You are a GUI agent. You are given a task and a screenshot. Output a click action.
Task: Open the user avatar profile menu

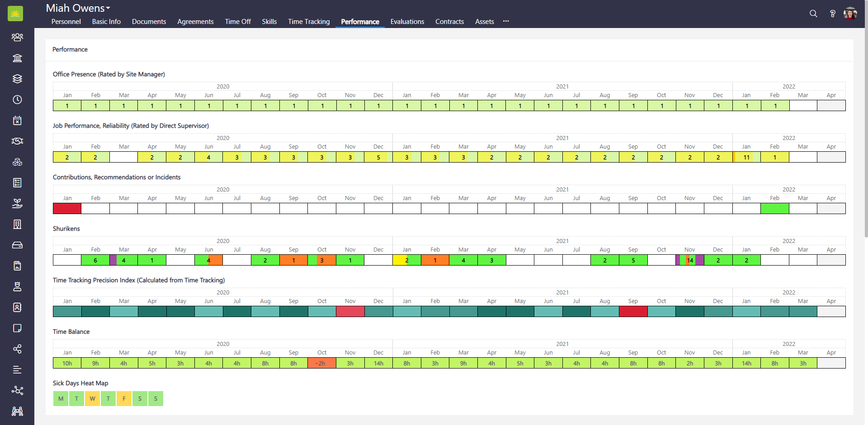850,14
